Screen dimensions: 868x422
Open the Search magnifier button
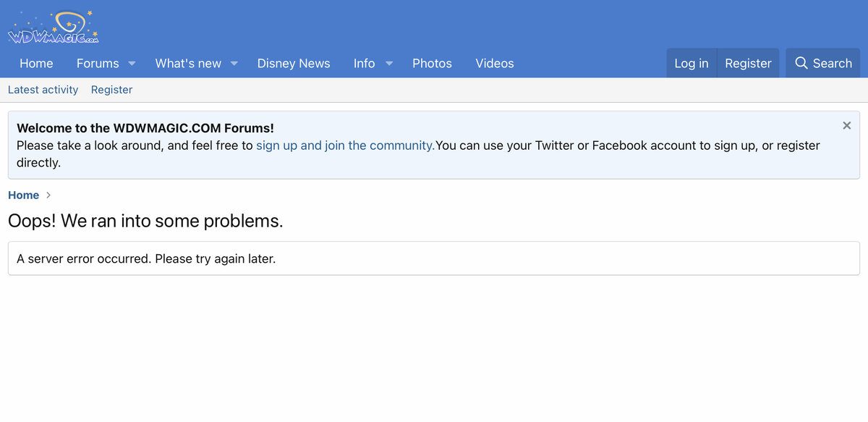click(823, 63)
